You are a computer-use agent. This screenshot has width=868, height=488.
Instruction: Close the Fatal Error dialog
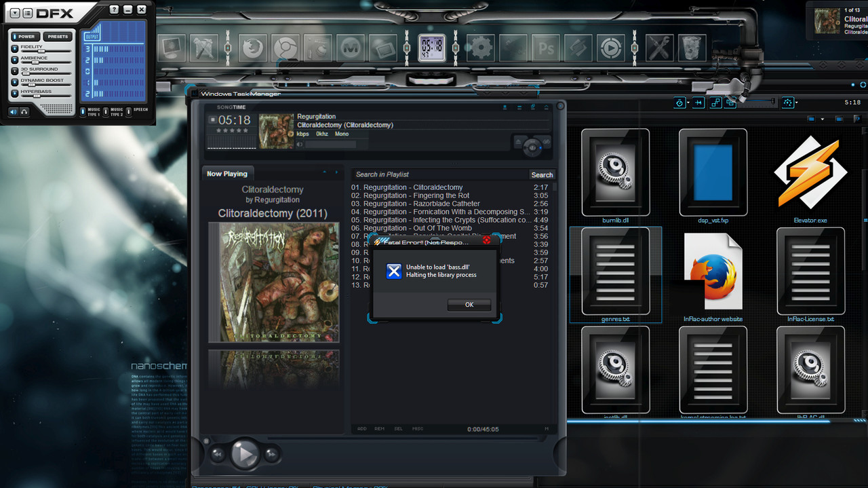[486, 240]
